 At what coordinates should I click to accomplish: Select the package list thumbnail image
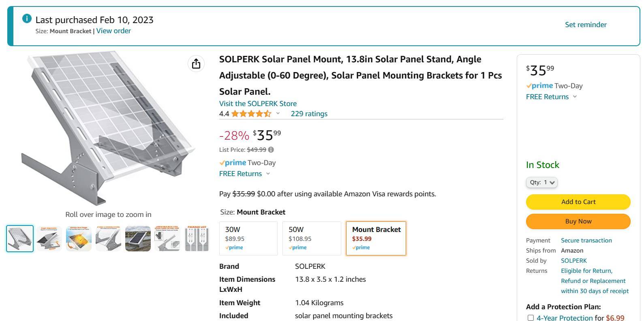pyautogui.click(x=197, y=238)
